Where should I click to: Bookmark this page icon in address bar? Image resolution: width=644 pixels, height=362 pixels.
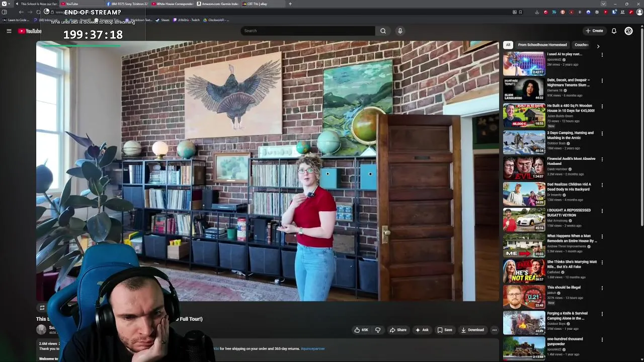pos(520,12)
